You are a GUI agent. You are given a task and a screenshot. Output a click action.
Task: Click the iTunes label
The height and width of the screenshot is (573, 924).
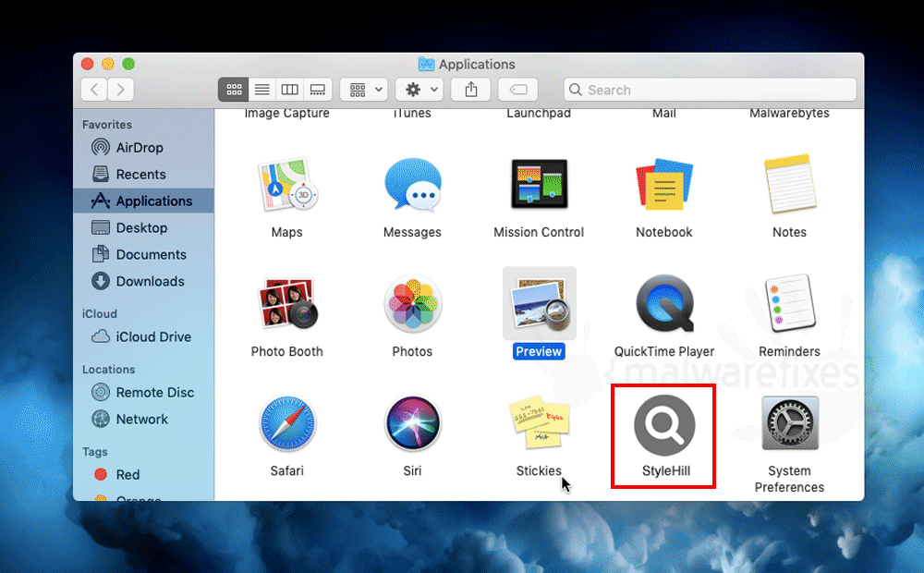pos(412,113)
